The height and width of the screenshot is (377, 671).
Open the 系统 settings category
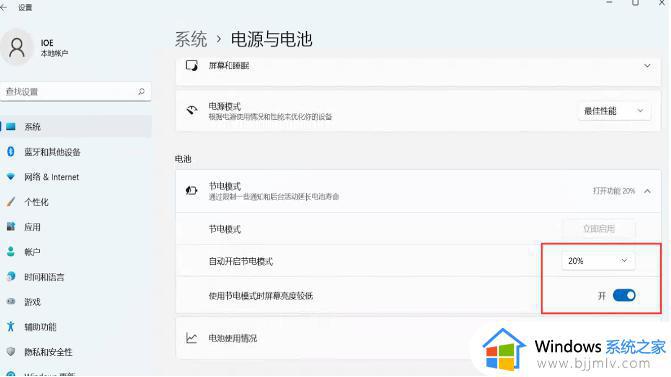pos(76,127)
